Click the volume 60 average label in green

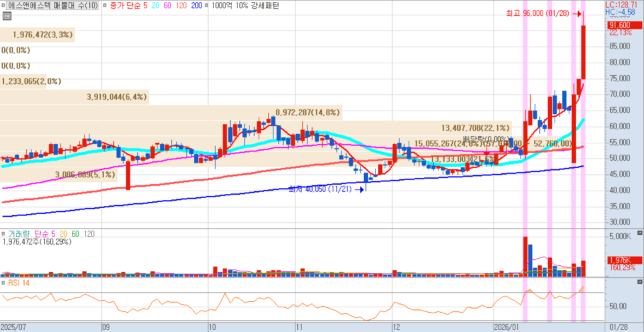(75, 234)
